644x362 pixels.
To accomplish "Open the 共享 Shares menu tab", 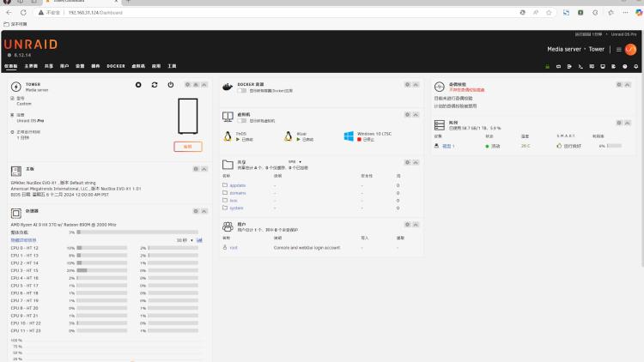I will pos(49,66).
